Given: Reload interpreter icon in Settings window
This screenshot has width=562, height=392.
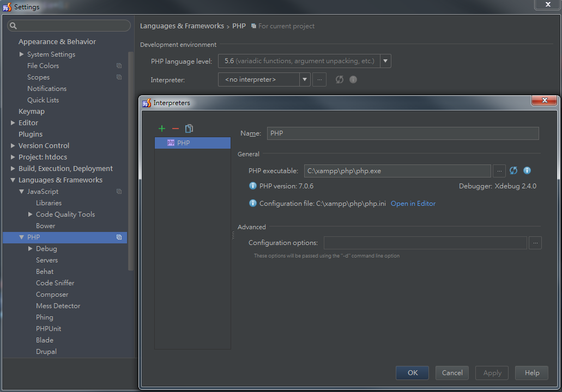Looking at the screenshot, I should point(340,79).
